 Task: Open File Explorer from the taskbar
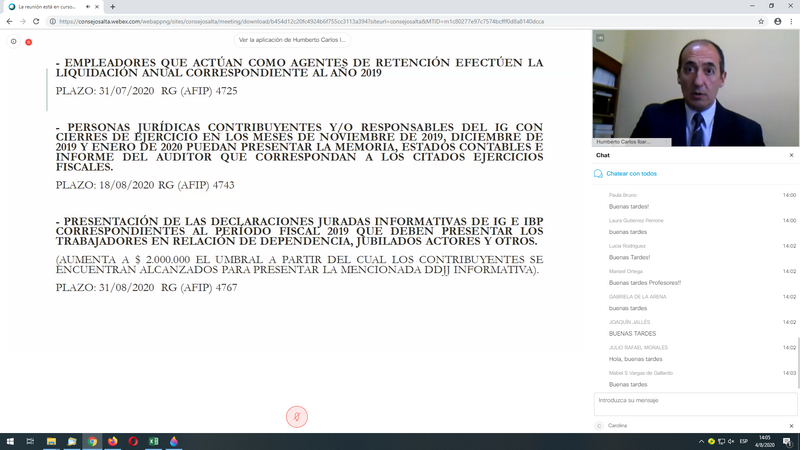[x=51, y=441]
